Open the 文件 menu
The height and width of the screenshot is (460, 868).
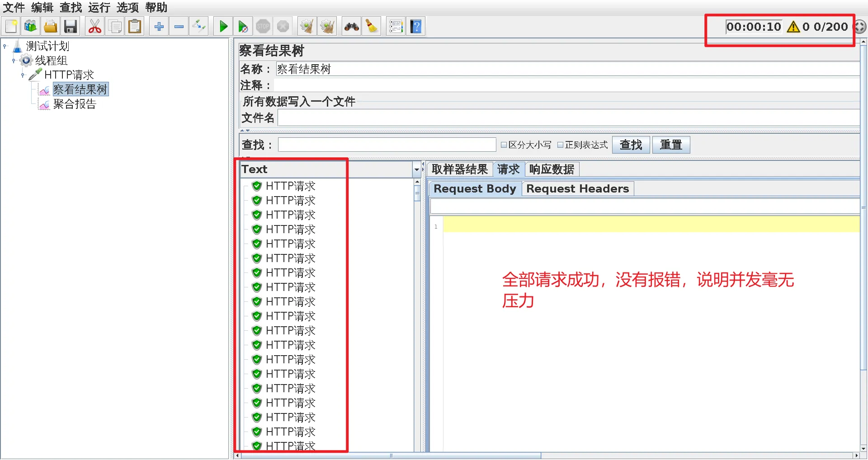coord(14,8)
